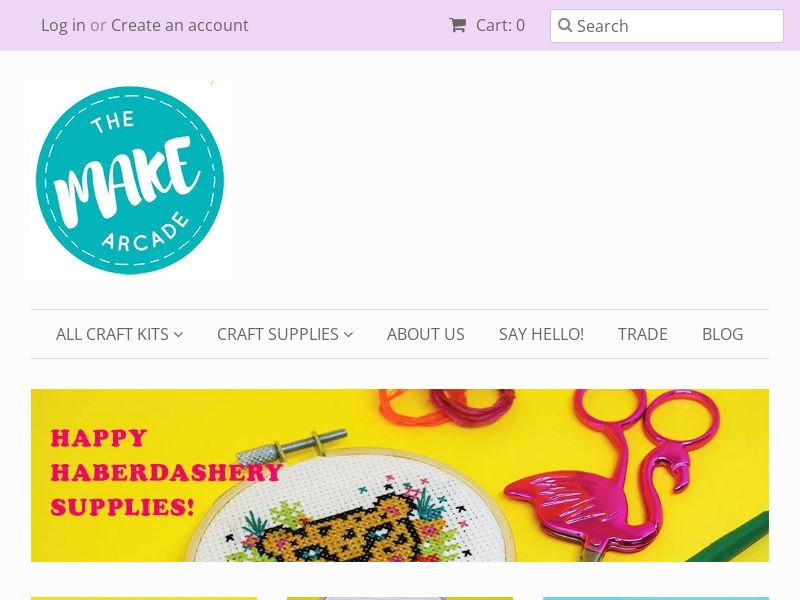Screen dimensions: 800x600
Task: Click Create an account link
Action: [180, 25]
